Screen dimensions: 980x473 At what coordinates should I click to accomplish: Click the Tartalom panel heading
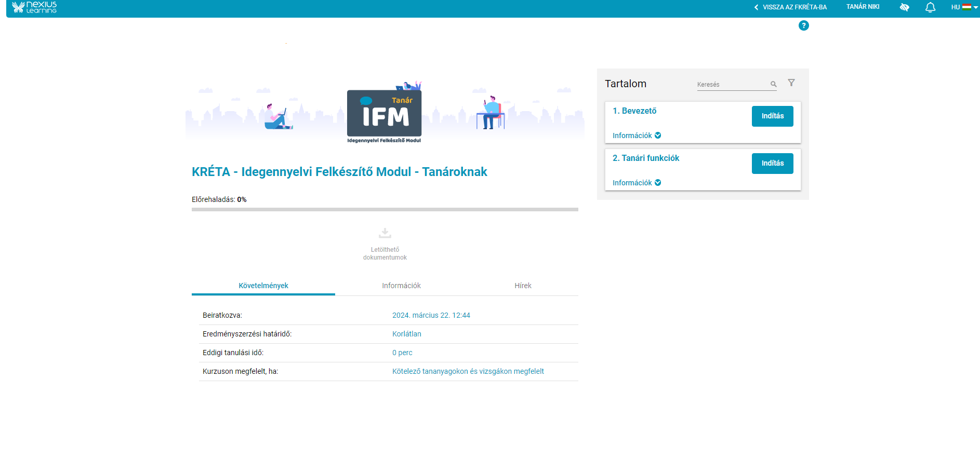(626, 84)
